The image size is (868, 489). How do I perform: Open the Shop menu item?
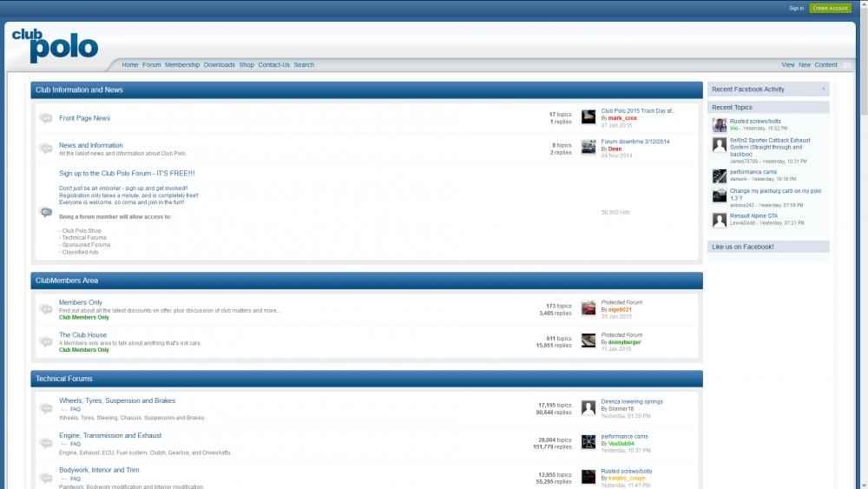point(247,65)
